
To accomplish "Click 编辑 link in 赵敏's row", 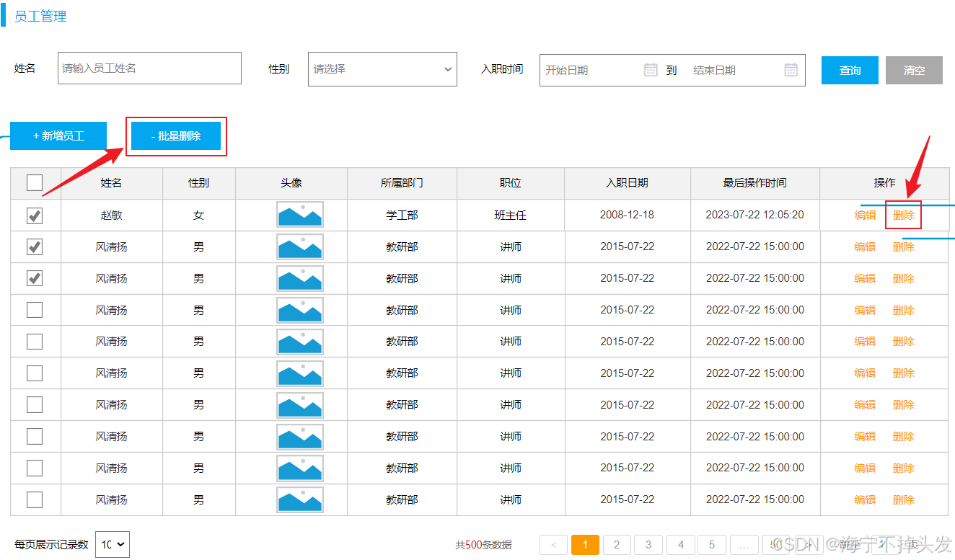I will pyautogui.click(x=865, y=215).
